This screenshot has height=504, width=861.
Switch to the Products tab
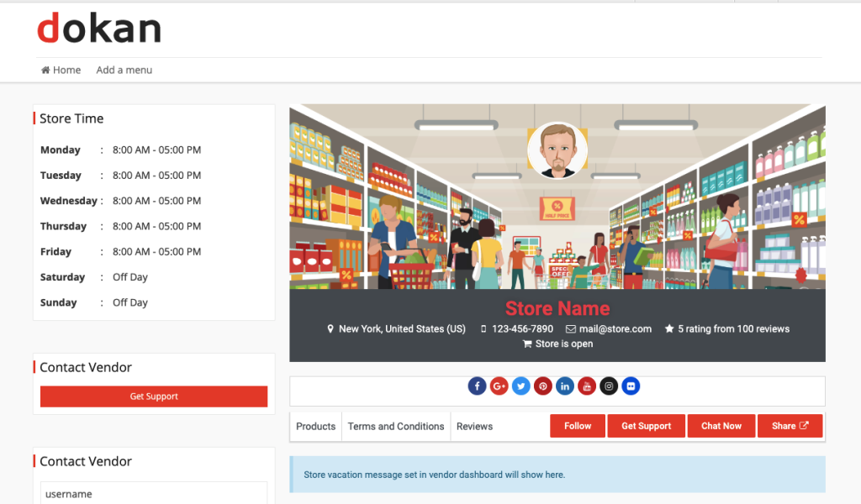[x=316, y=427]
